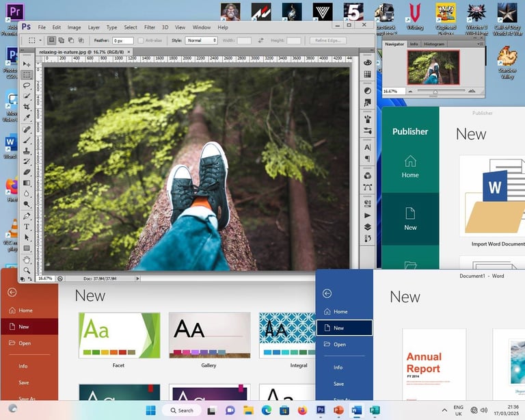Select the Healing Brush tool
The width and height of the screenshot is (525, 420).
click(27, 129)
